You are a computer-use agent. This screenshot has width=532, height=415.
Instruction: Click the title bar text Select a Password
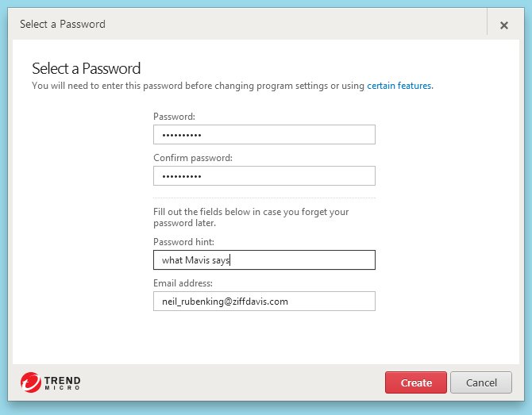pos(63,24)
